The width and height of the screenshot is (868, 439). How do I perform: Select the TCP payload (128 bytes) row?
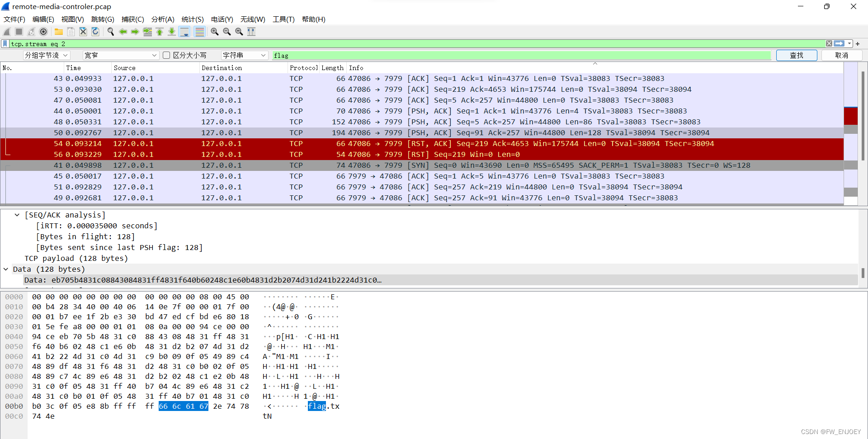coord(76,259)
